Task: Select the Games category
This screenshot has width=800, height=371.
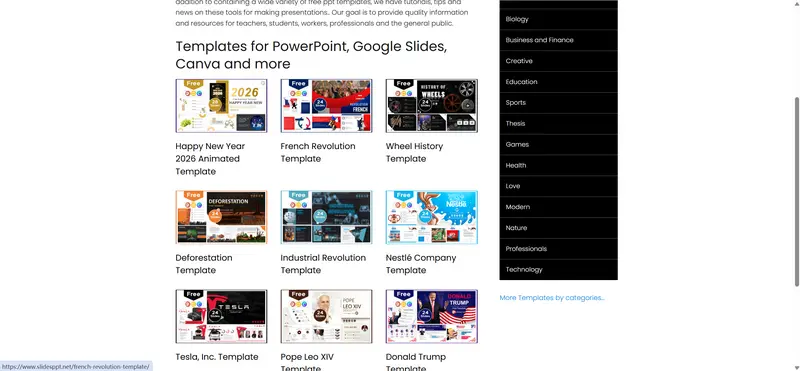Action: (x=559, y=144)
